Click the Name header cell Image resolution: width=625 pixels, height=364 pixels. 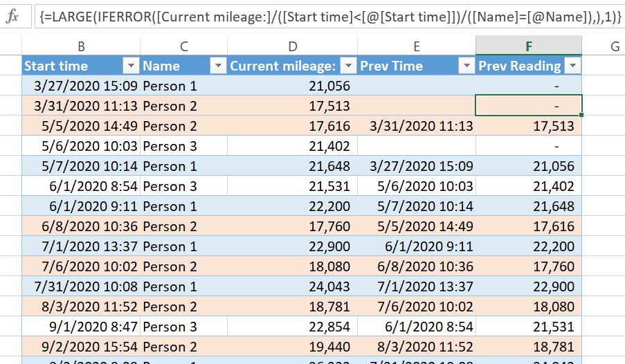(183, 65)
